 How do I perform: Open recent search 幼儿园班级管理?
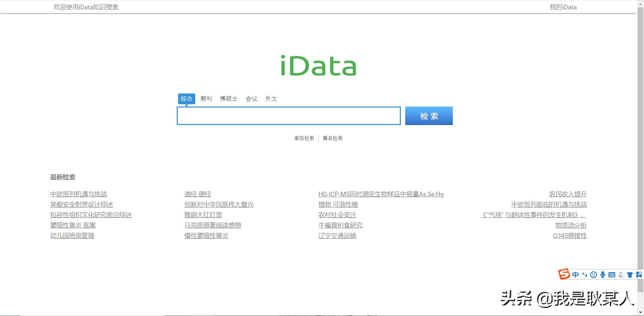[72, 236]
